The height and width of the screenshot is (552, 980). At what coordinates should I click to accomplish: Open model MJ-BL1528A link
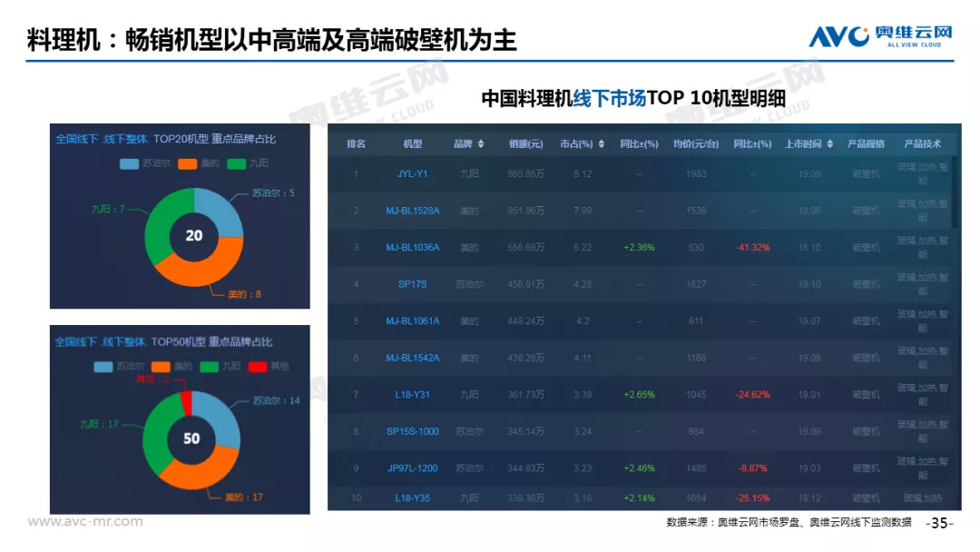pyautogui.click(x=413, y=211)
